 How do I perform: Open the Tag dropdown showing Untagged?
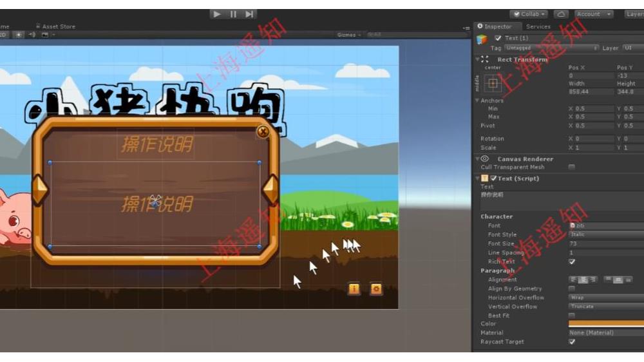pos(551,48)
